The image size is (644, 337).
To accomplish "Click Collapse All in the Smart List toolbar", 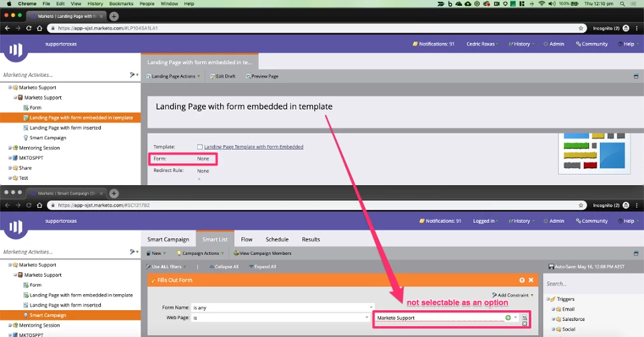I will tap(224, 267).
